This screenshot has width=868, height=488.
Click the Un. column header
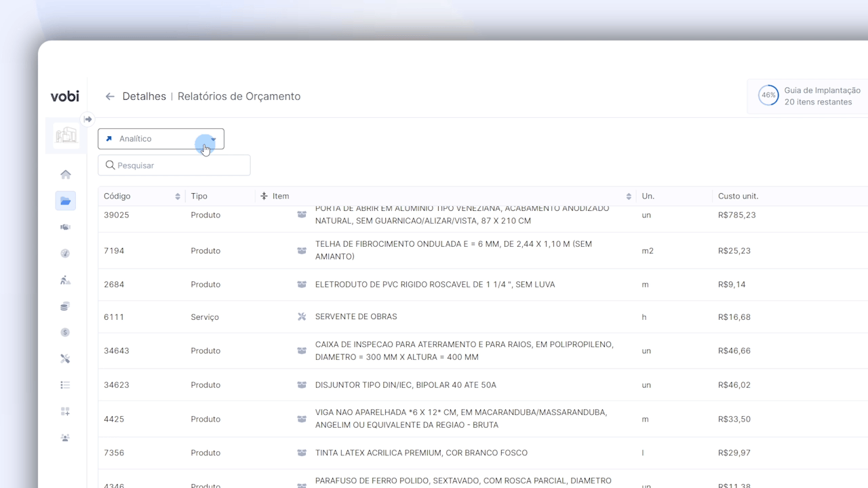[648, 196]
